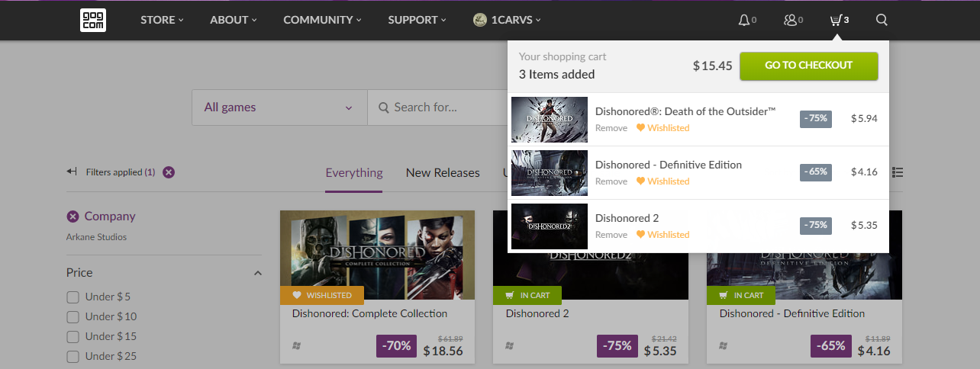Screen dimensions: 980x369
Task: Remove the Company filter via X icon
Action: pyautogui.click(x=73, y=217)
